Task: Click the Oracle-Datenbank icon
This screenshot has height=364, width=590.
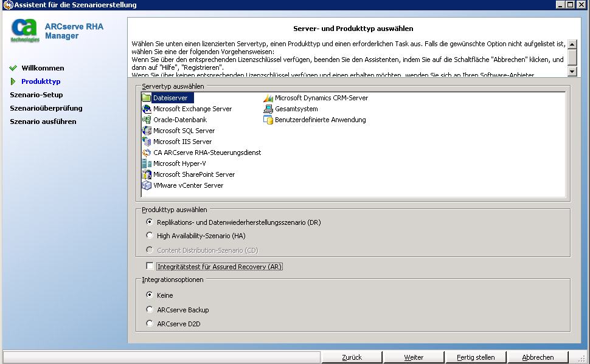Action: pyautogui.click(x=147, y=120)
